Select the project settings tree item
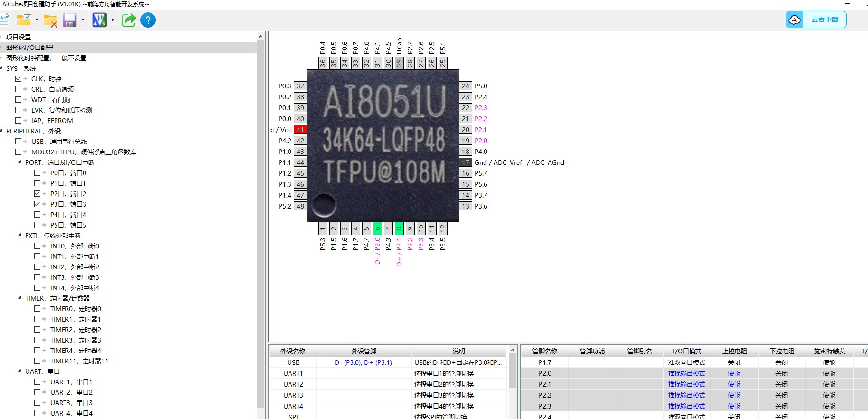Screen dimensions: 868x419 pyautogui.click(x=19, y=37)
